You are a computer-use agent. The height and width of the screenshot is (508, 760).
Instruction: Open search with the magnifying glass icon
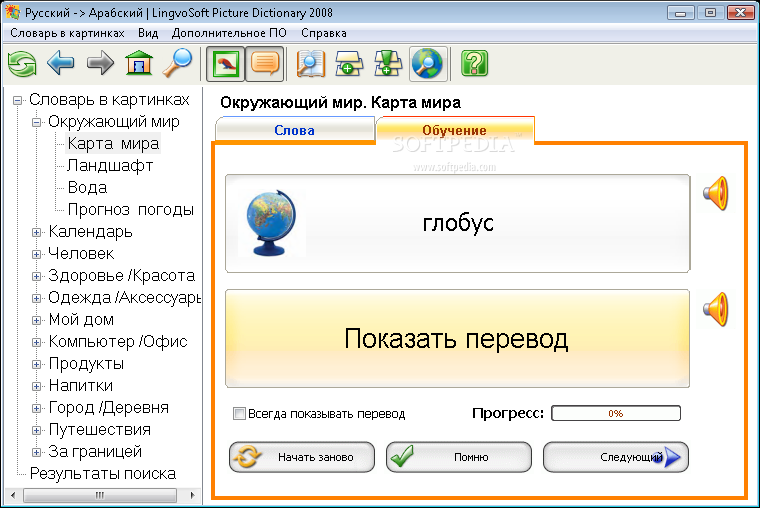point(177,63)
